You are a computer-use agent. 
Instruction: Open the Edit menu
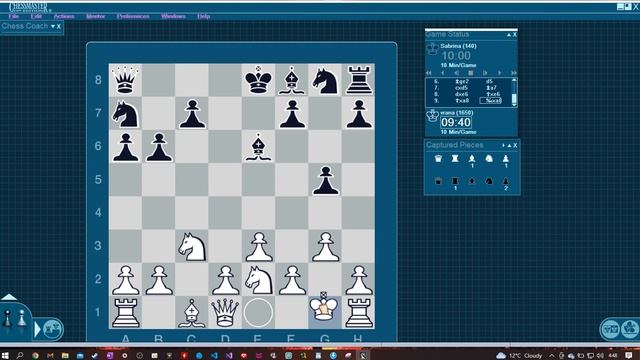coord(36,16)
